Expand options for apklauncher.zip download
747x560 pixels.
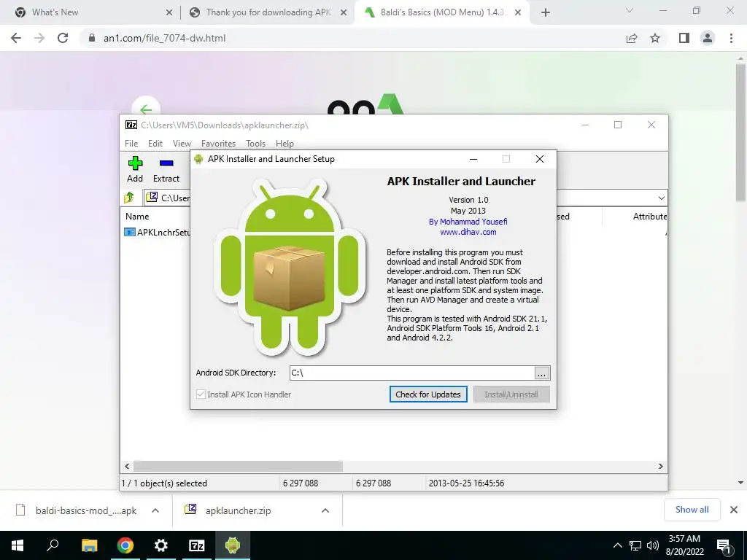click(325, 510)
